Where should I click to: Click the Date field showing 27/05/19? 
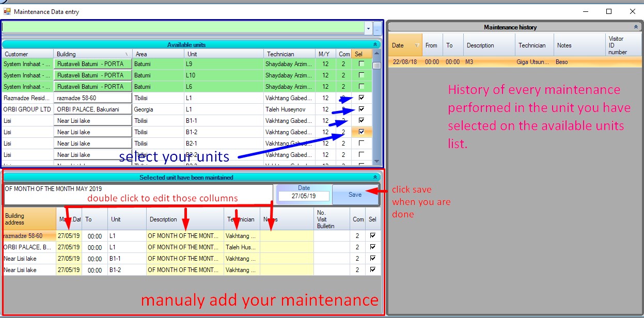coord(304,196)
